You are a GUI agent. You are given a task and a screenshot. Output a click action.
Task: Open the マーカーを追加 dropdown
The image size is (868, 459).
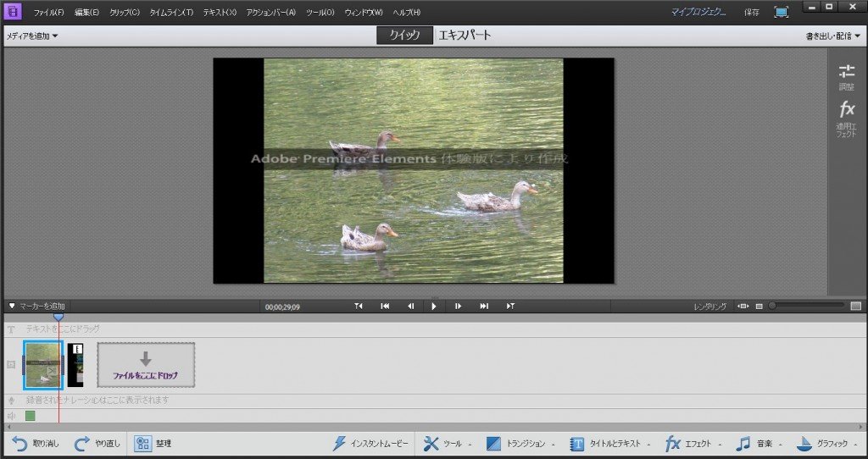point(37,306)
